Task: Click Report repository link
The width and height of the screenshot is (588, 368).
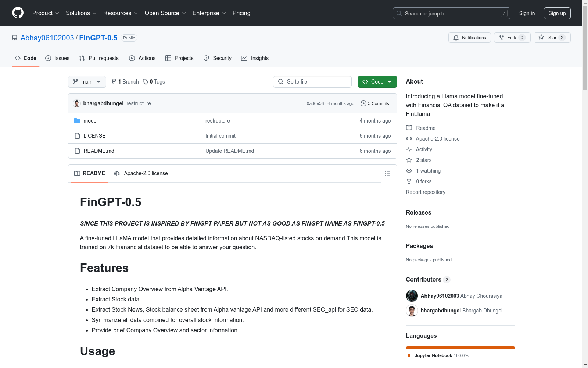Action: pos(426,192)
